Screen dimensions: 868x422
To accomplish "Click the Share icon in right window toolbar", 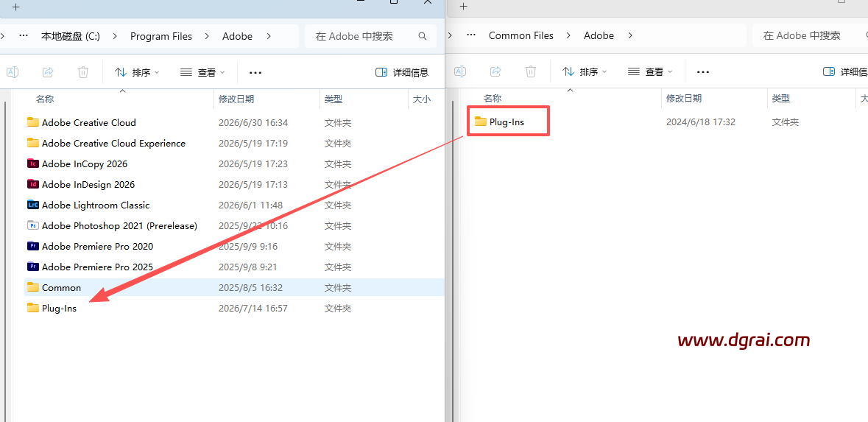I will tap(495, 71).
